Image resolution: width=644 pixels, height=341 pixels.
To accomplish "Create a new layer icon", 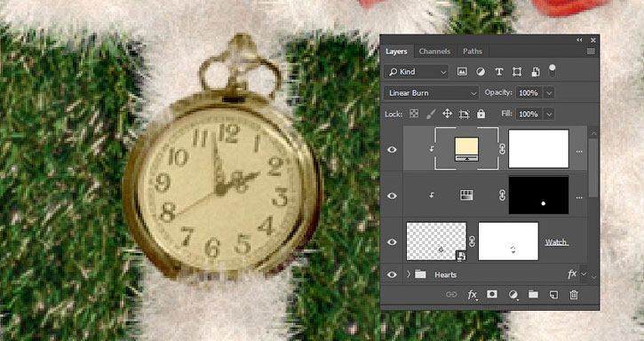I will [553, 295].
